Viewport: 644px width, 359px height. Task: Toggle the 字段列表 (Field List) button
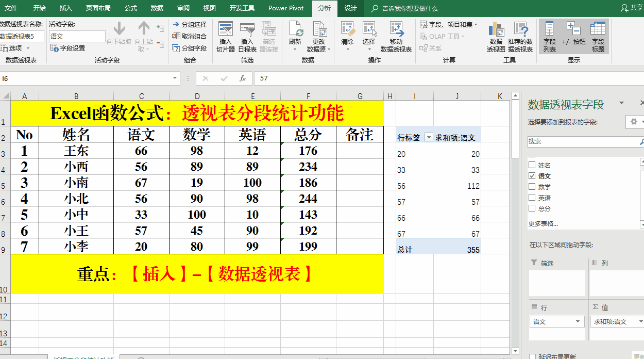pyautogui.click(x=550, y=37)
